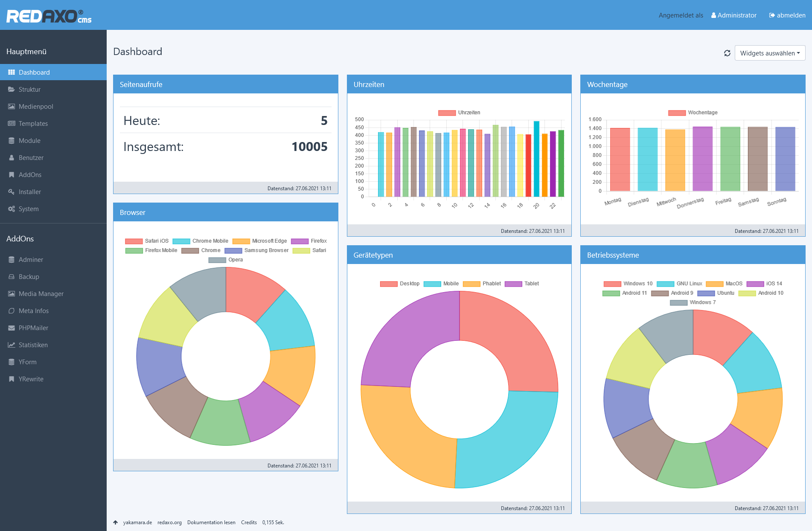Toggle the Uhrzeiten legend entry
The height and width of the screenshot is (531, 812).
click(x=459, y=113)
